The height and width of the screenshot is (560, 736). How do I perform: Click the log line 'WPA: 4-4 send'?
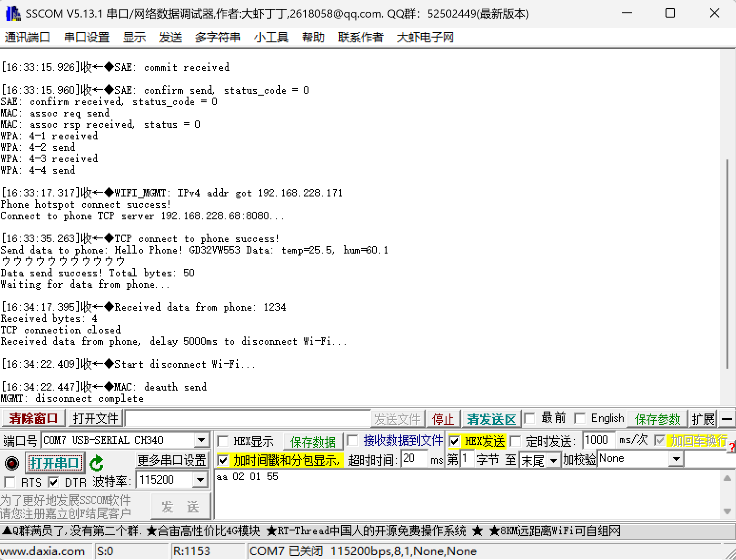pyautogui.click(x=38, y=170)
